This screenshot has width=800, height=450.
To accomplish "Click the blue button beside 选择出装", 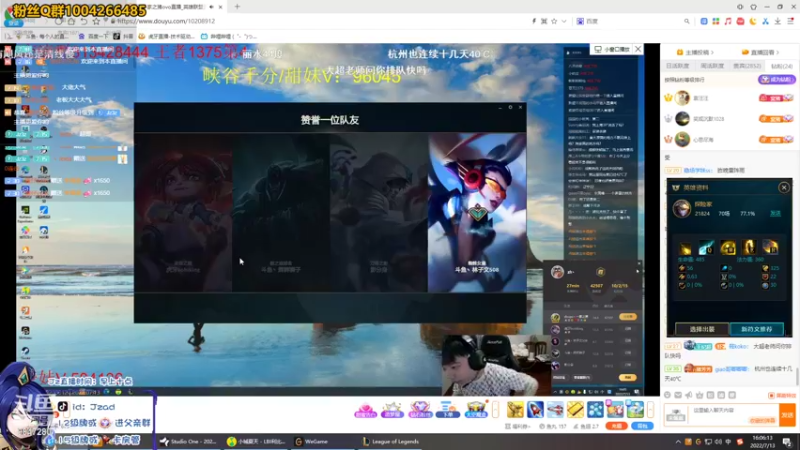I will tap(757, 329).
